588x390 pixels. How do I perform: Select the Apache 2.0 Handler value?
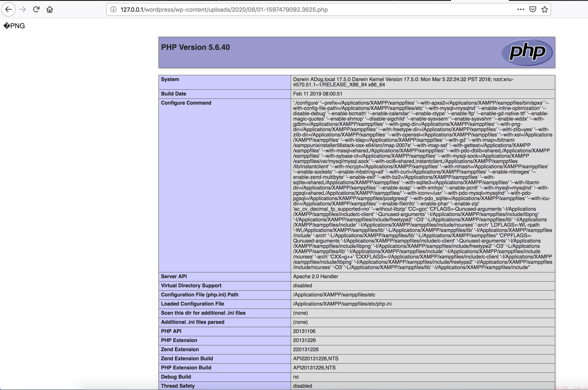pos(316,276)
